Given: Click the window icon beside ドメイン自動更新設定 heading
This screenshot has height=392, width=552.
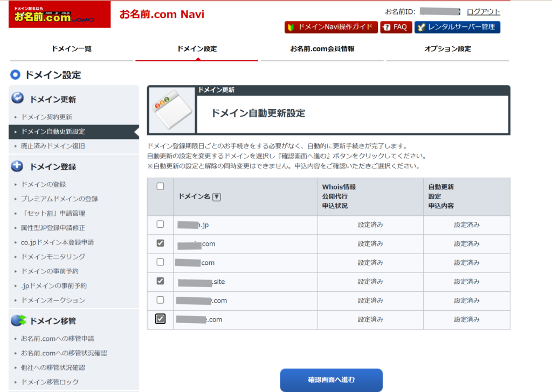Looking at the screenshot, I should pos(172,110).
